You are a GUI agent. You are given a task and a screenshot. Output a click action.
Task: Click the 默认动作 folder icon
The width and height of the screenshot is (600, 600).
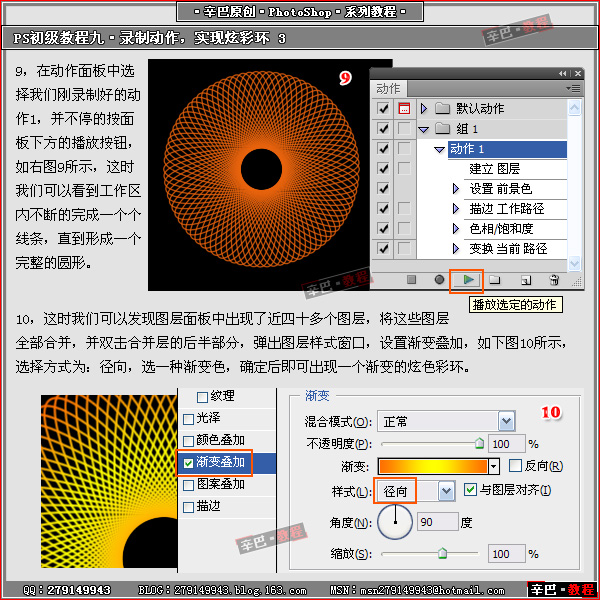pyautogui.click(x=442, y=109)
